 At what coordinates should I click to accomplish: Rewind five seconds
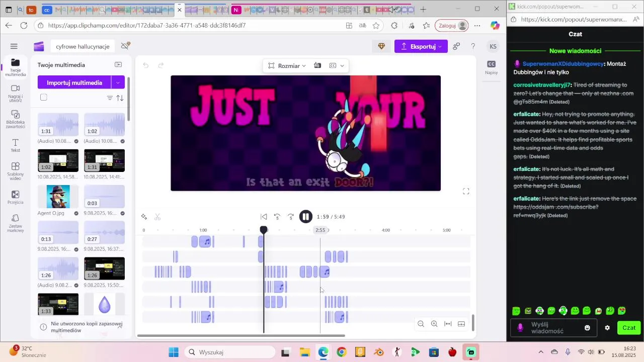(x=277, y=217)
